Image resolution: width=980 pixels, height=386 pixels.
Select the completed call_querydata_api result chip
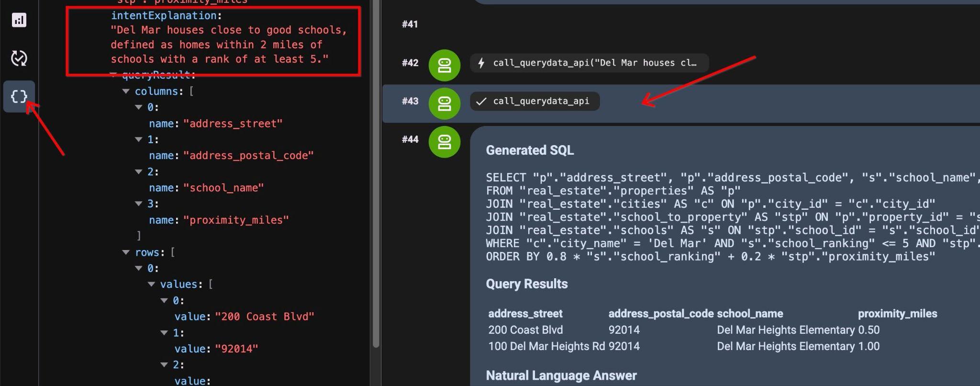(x=535, y=101)
